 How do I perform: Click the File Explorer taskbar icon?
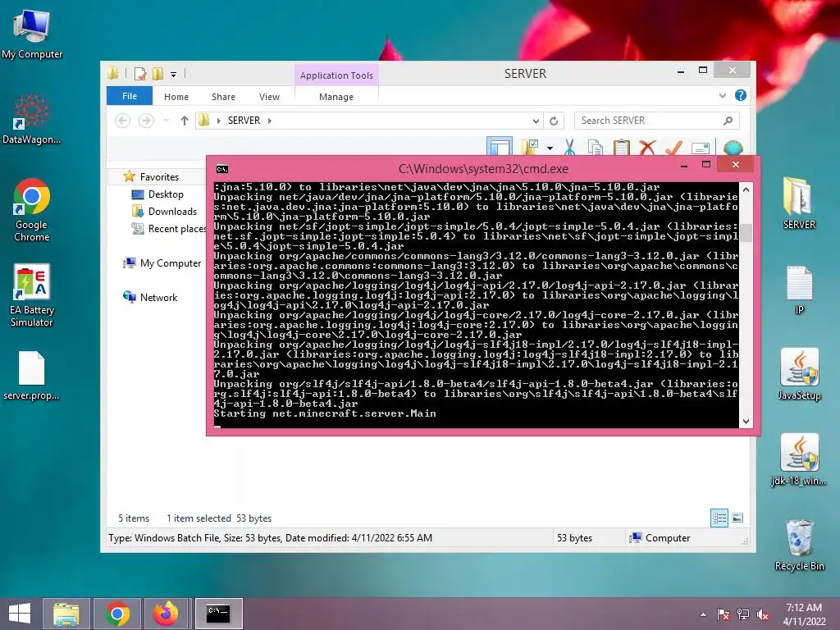click(x=66, y=614)
